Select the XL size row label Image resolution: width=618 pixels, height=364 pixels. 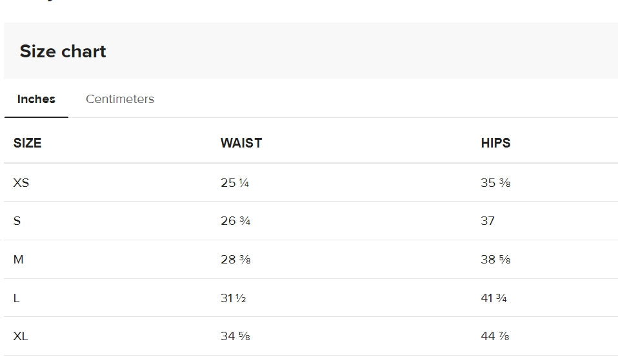click(x=21, y=336)
